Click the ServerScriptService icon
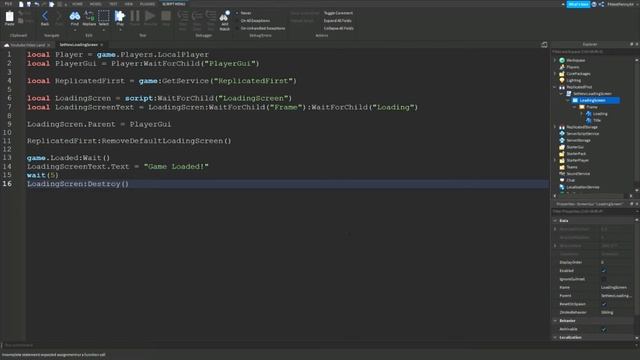640x360 pixels. coord(562,133)
